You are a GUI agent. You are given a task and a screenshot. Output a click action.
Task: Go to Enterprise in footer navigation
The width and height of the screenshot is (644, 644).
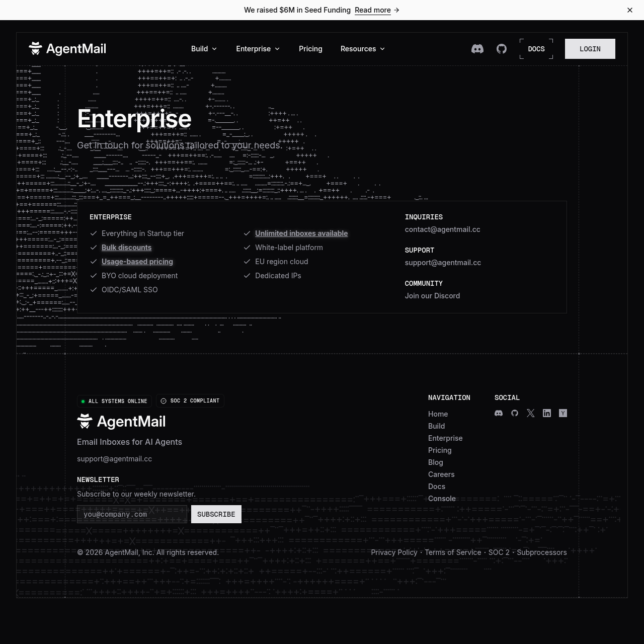point(445,438)
